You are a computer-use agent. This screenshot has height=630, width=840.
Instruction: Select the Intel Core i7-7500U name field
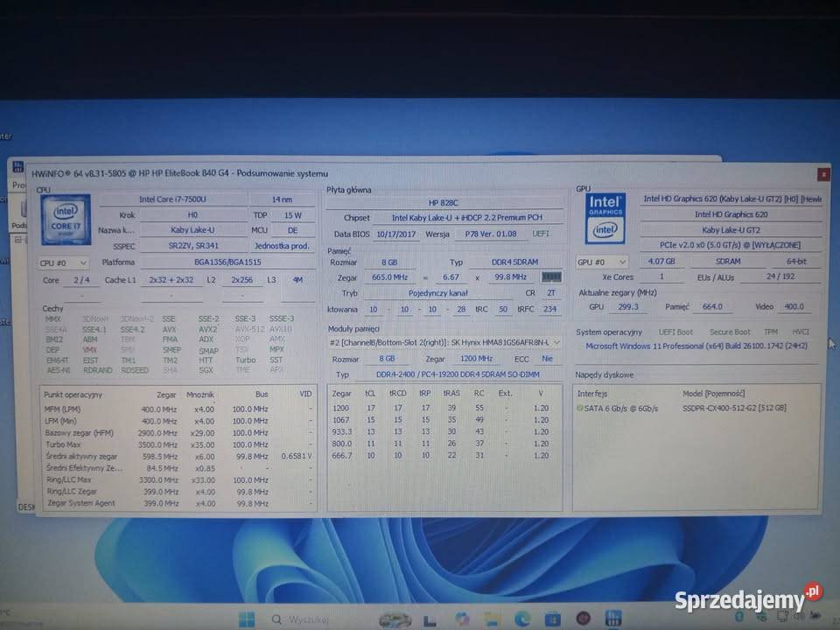172,199
